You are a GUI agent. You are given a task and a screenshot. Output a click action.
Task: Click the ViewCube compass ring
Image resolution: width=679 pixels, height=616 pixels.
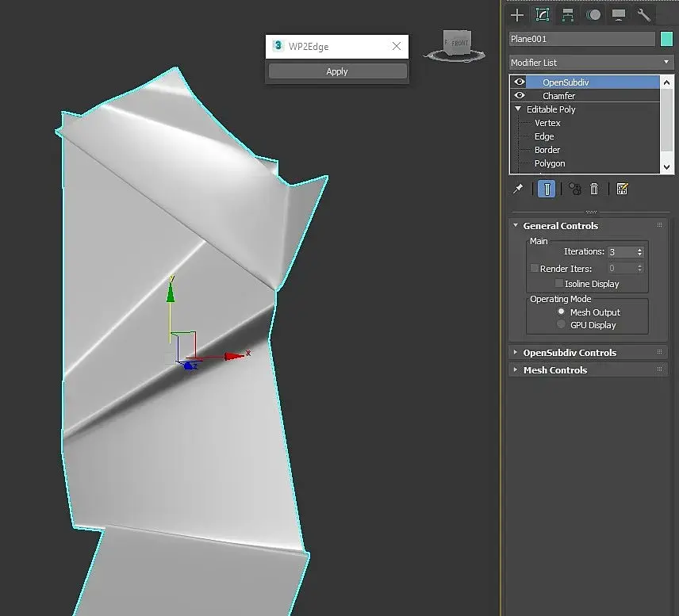455,58
